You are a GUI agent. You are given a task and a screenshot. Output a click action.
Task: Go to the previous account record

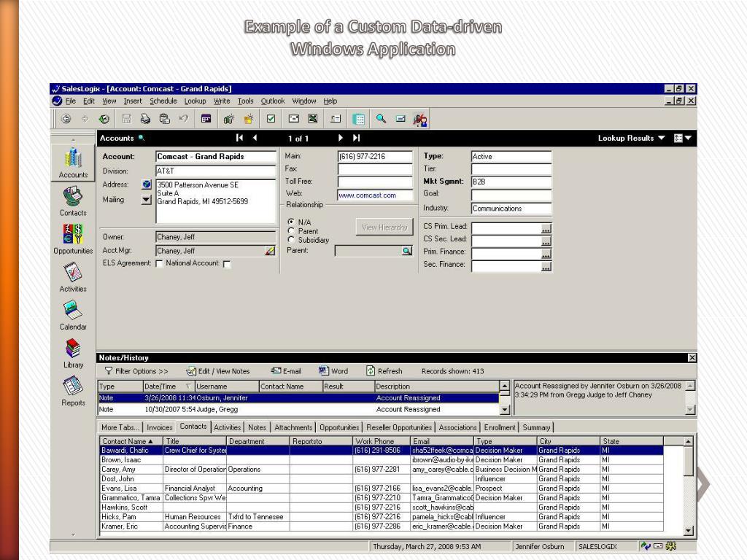(255, 138)
